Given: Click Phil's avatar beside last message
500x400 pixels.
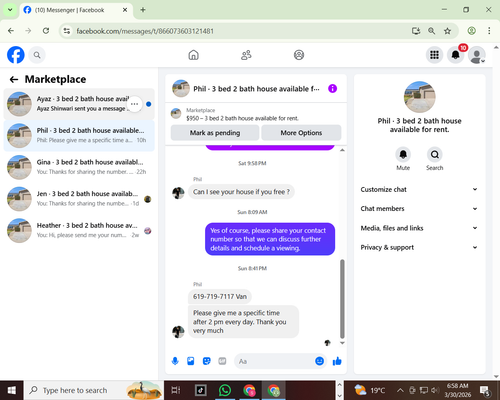Looking at the screenshot, I should [x=178, y=332].
